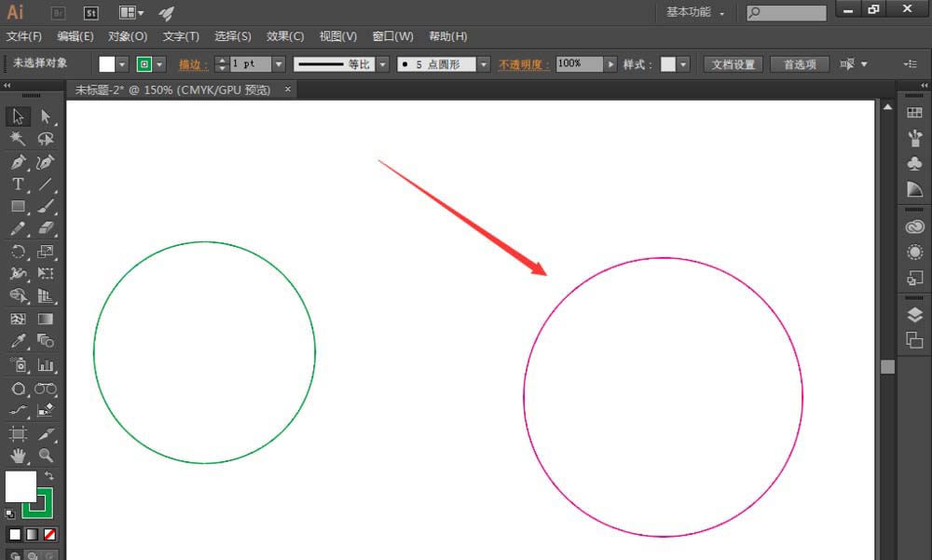This screenshot has width=932, height=560.
Task: Switch paint mode to solid Color
Action: [x=15, y=535]
